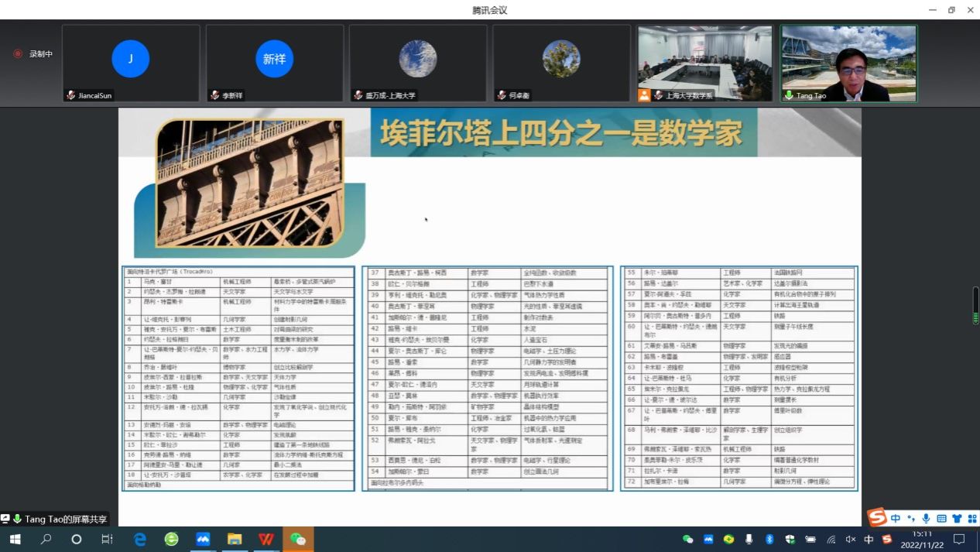Viewport: 980px width, 552px height.
Task: Open Sogou soft keyboard icon
Action: pyautogui.click(x=941, y=518)
